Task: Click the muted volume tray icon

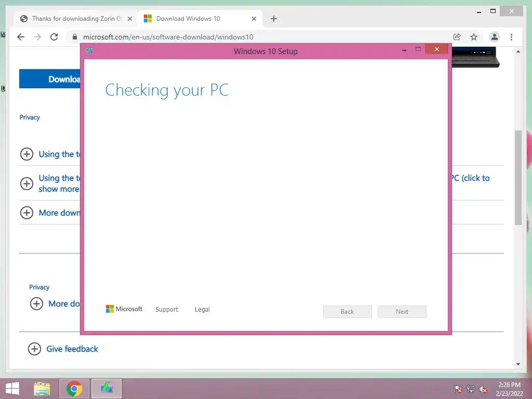Action: point(483,389)
